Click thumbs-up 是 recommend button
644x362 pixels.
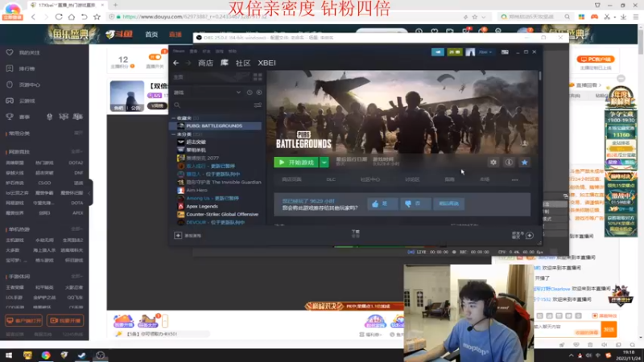(382, 204)
